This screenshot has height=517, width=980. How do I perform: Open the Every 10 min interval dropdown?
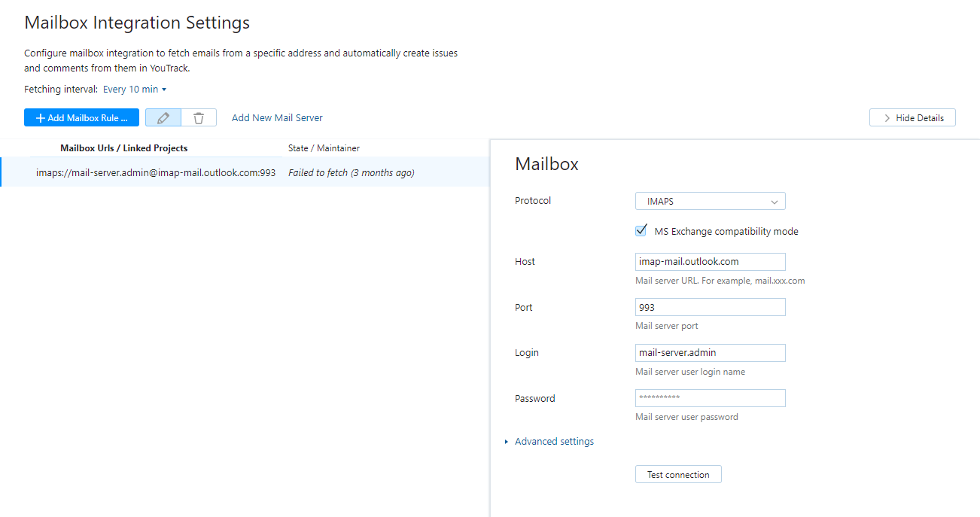pos(132,89)
